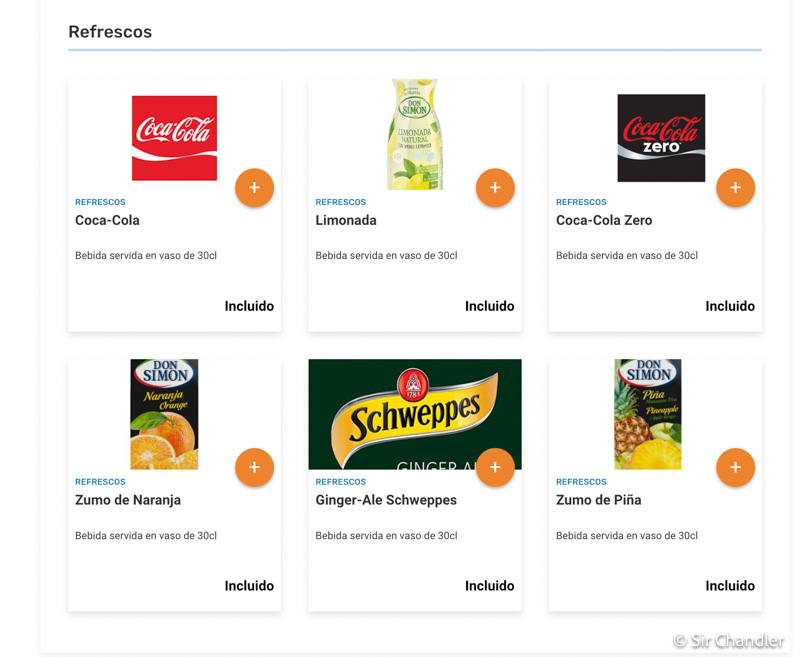
Task: Open the Don Simon Limonada bottle image
Action: [x=415, y=134]
